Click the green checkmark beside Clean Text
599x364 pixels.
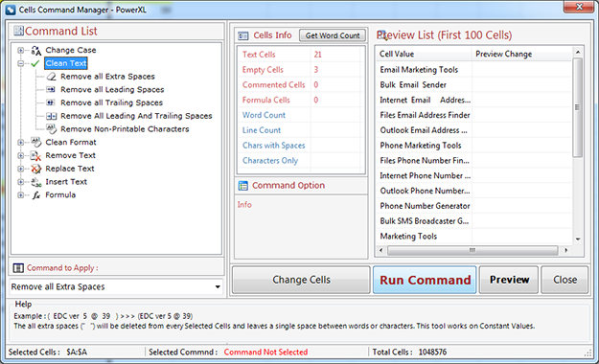point(35,63)
